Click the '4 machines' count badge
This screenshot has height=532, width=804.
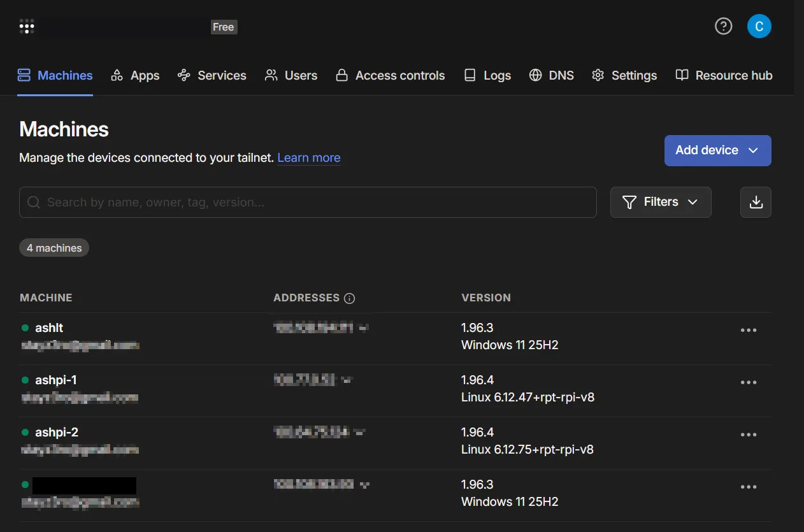tap(54, 248)
